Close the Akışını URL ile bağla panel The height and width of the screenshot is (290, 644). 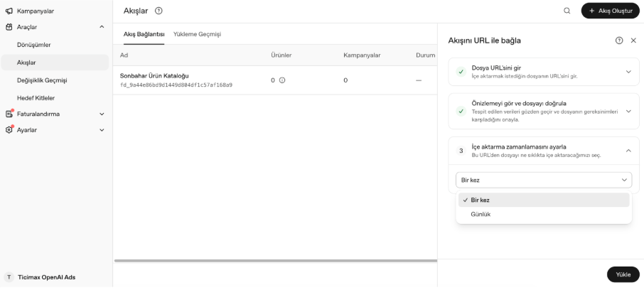click(633, 41)
